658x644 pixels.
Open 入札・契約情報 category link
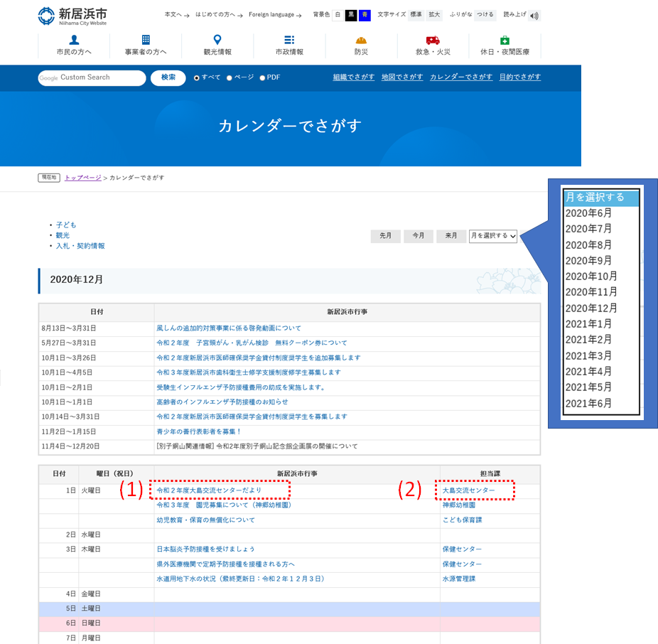pyautogui.click(x=80, y=246)
